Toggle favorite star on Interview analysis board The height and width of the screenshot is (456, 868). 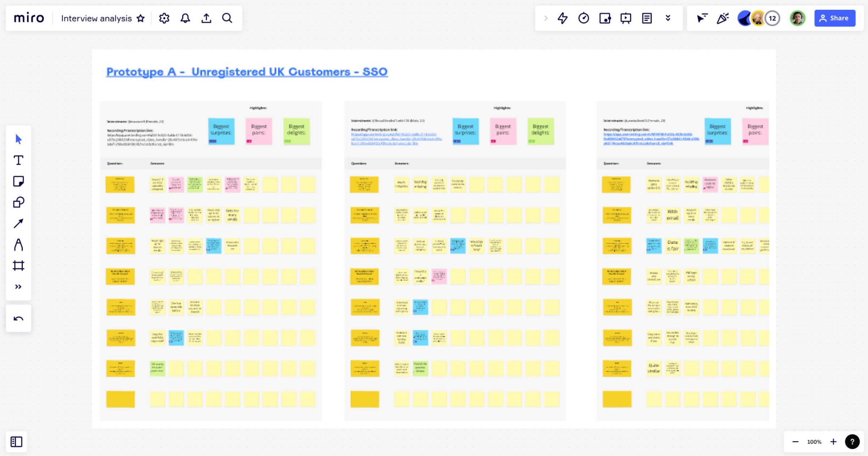click(x=141, y=18)
